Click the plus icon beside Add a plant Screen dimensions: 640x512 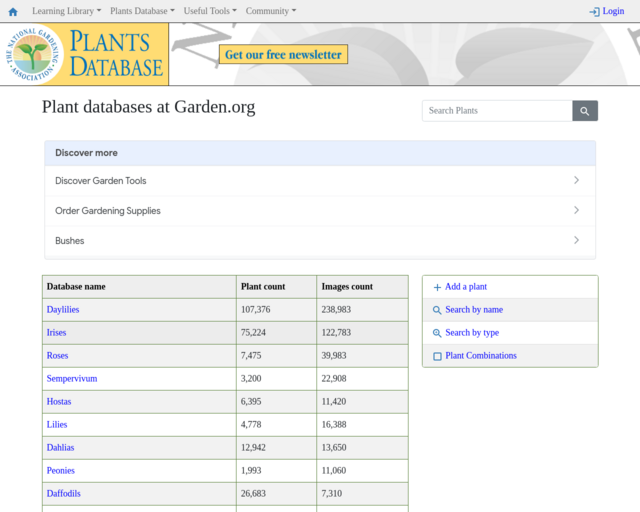tap(437, 287)
